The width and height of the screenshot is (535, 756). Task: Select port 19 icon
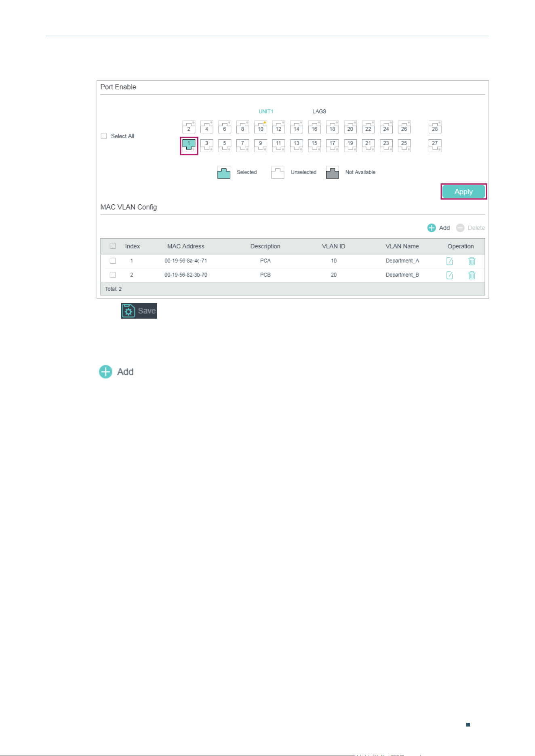pyautogui.click(x=350, y=145)
